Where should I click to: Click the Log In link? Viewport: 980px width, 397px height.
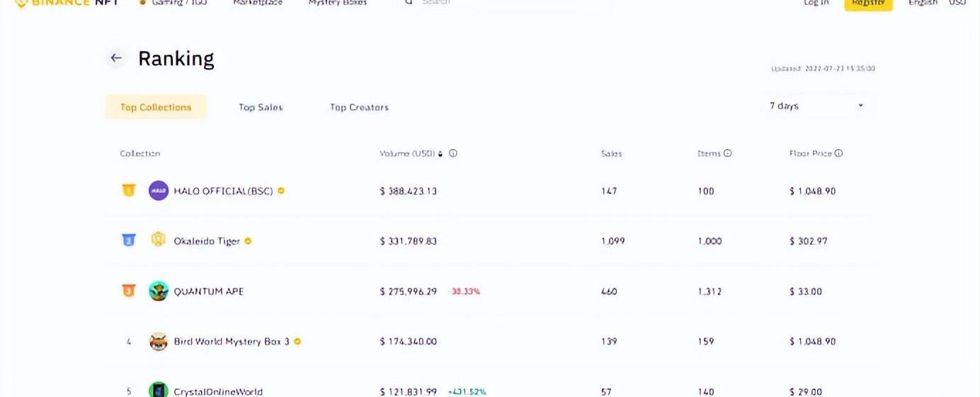point(816,3)
